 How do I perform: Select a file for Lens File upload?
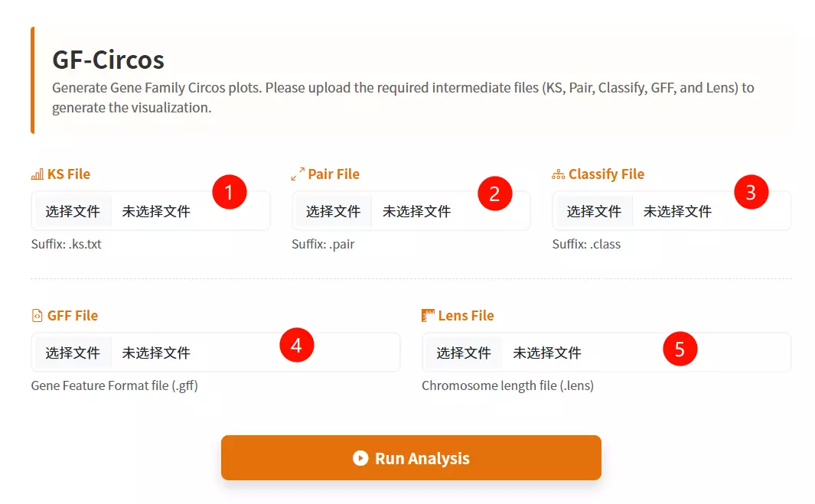464,353
